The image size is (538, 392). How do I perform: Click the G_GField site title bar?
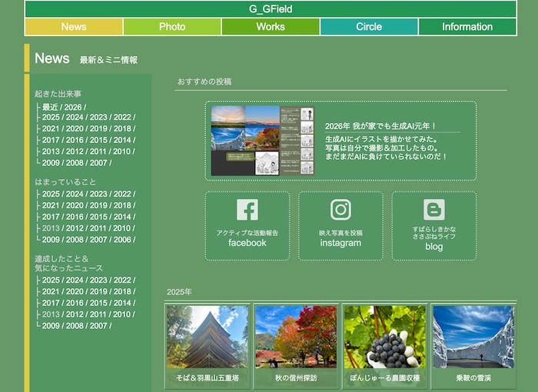coord(271,9)
